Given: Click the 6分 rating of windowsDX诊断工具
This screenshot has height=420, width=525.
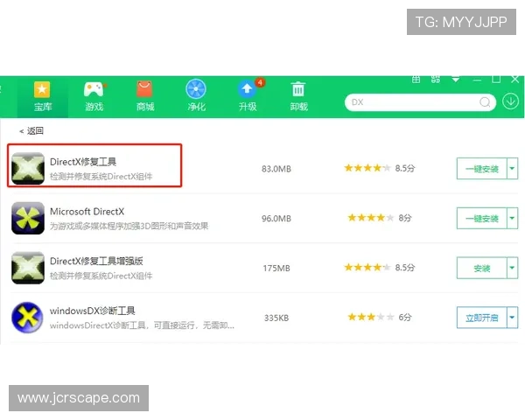Looking at the screenshot, I should 405,317.
